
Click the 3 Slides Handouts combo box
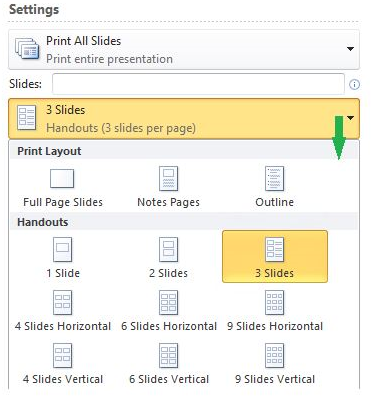[184, 118]
